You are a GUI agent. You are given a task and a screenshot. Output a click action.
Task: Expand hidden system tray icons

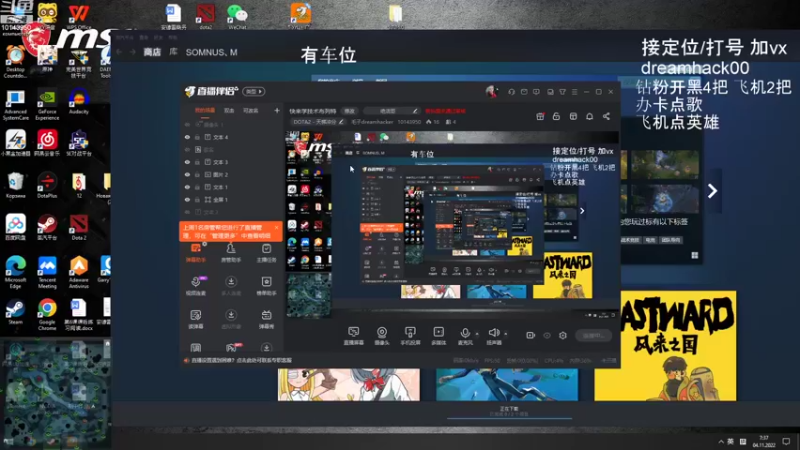coord(721,441)
